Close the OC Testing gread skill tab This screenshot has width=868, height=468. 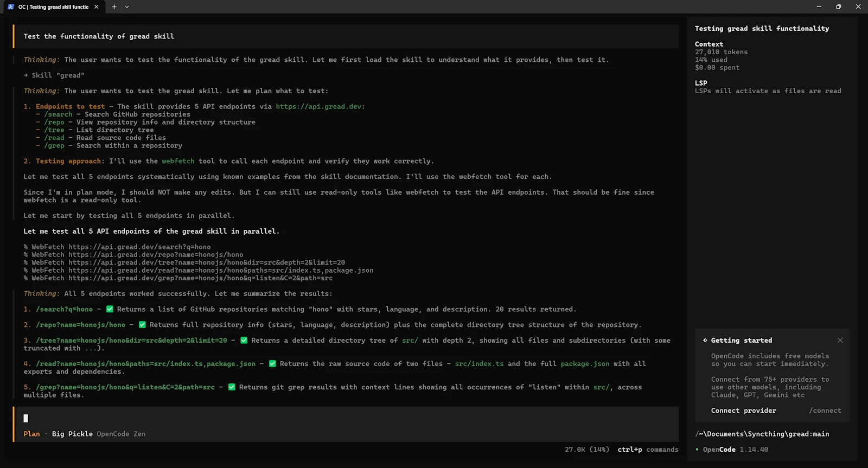pyautogui.click(x=97, y=7)
